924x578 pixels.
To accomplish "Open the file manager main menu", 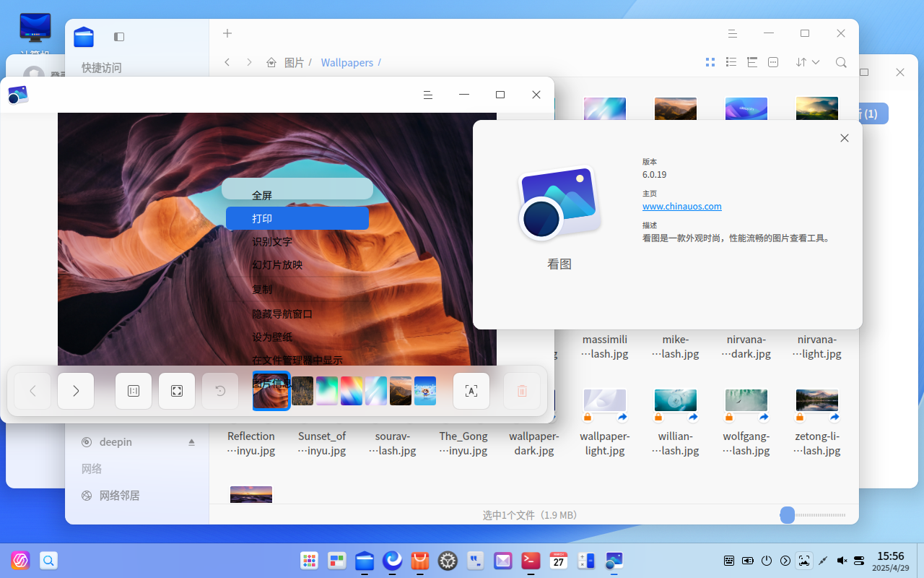I will pyautogui.click(x=733, y=33).
